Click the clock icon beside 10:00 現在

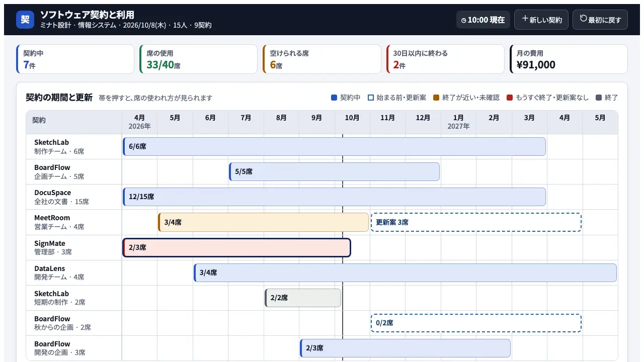tap(464, 21)
